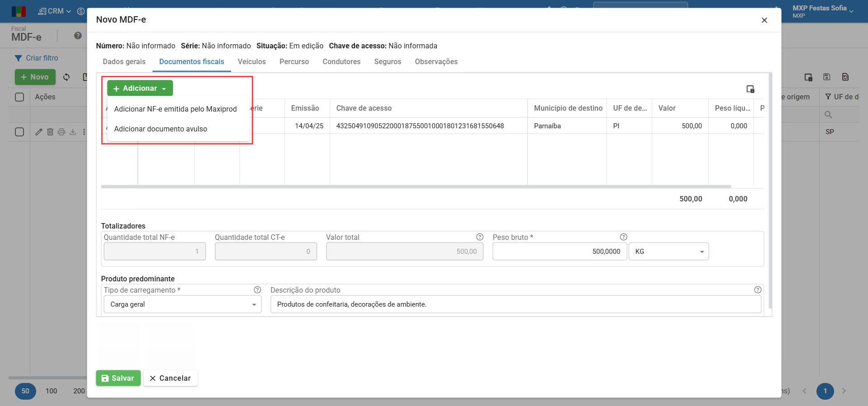Toggle the select-all checkbox in the Ações header
Viewport: 868px width, 406px height.
point(19,97)
